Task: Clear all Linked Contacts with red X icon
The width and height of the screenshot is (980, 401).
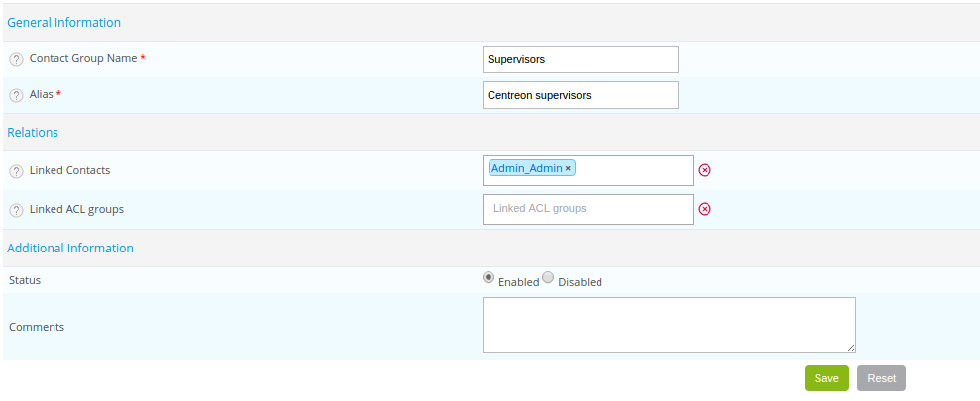Action: [705, 170]
